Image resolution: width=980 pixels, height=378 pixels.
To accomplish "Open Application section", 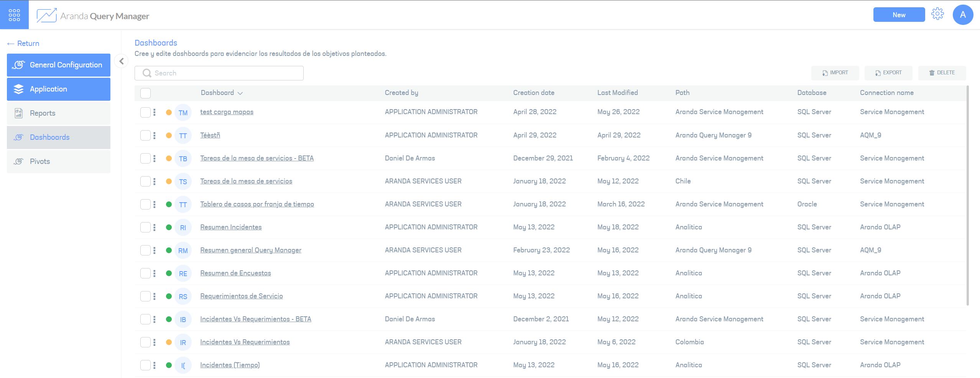I will click(x=59, y=89).
